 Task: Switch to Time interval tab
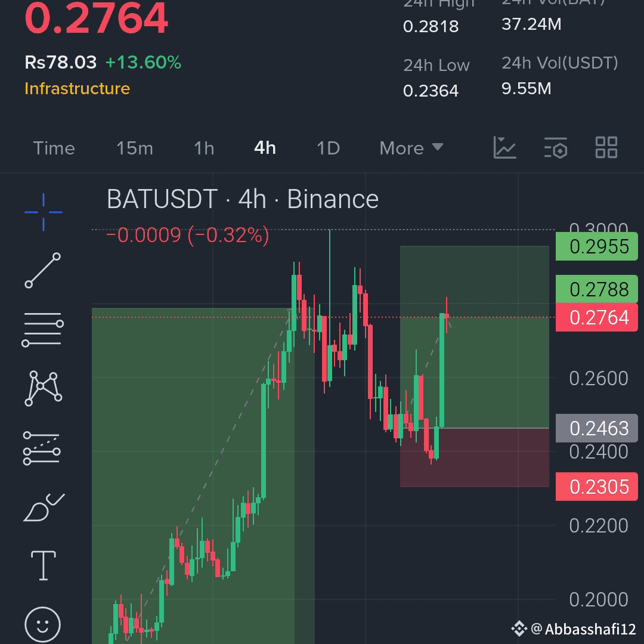[x=54, y=148]
